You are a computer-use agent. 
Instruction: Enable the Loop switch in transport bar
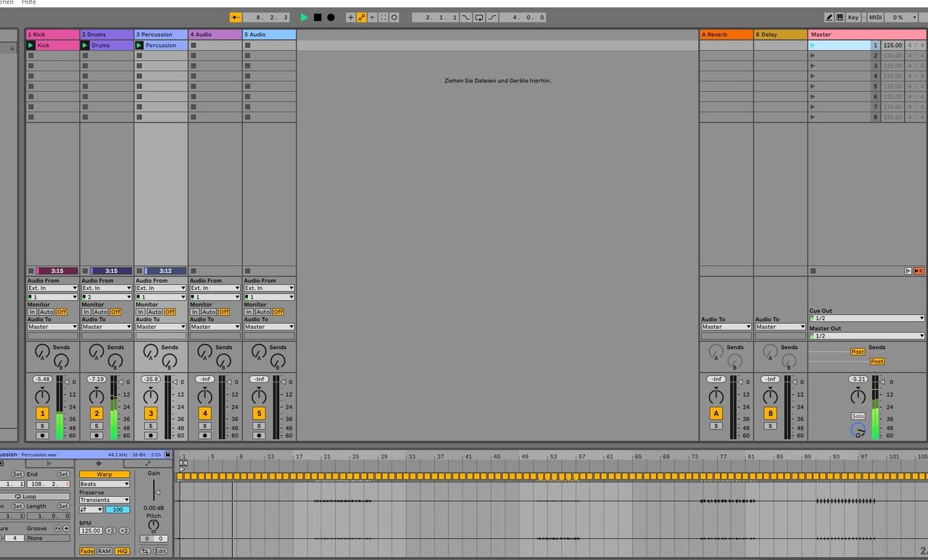(478, 17)
